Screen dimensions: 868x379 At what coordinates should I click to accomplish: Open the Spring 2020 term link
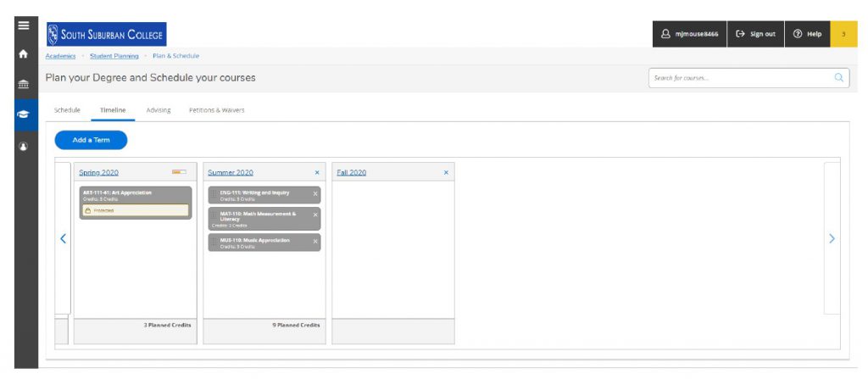click(98, 173)
